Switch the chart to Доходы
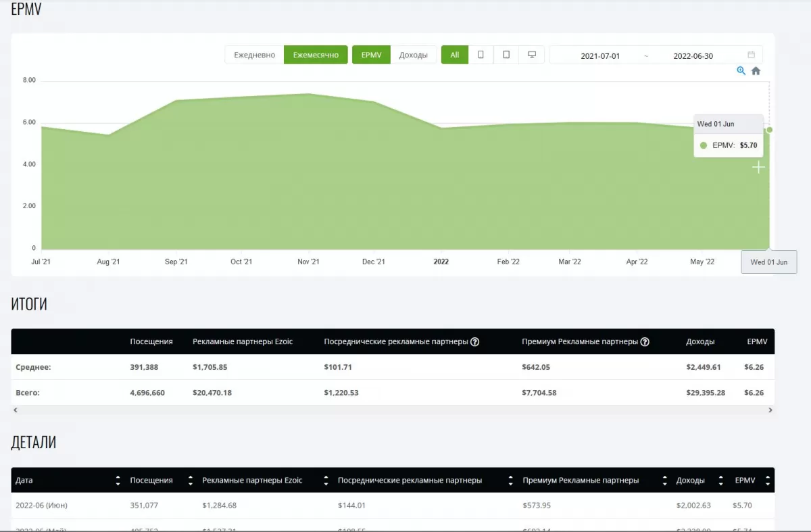Screen dimensions: 811x532 coord(413,55)
